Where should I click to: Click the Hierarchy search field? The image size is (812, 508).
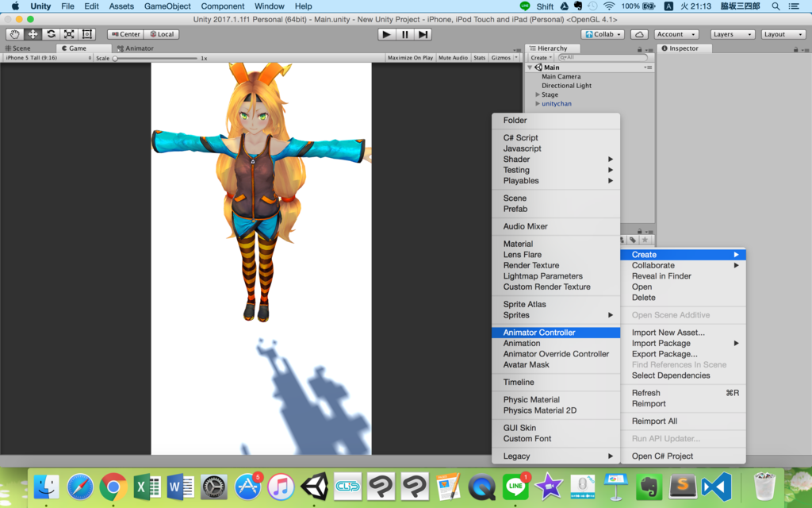(603, 57)
